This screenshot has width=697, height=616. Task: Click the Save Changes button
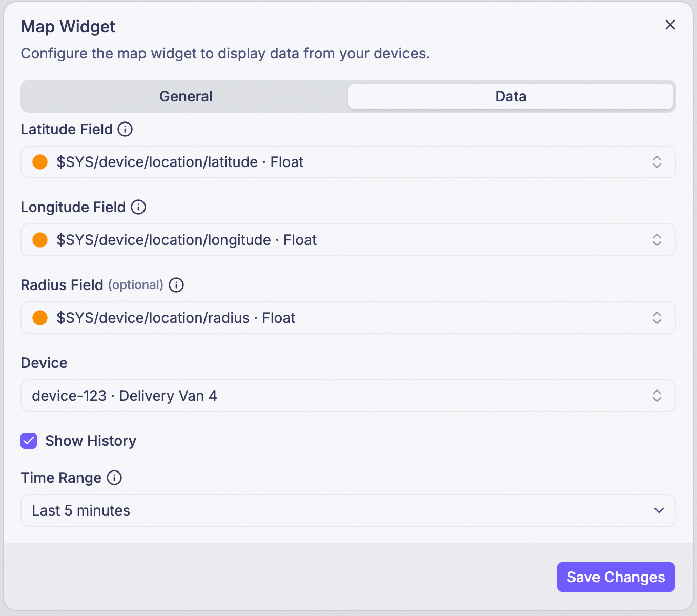pyautogui.click(x=616, y=577)
